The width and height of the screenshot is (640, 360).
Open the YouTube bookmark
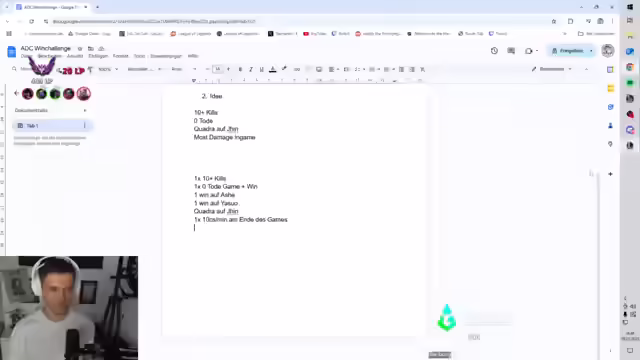[315, 33]
